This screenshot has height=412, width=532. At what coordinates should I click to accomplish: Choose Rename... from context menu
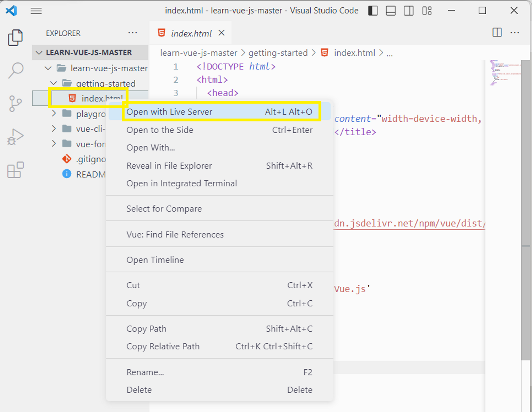pos(219,372)
